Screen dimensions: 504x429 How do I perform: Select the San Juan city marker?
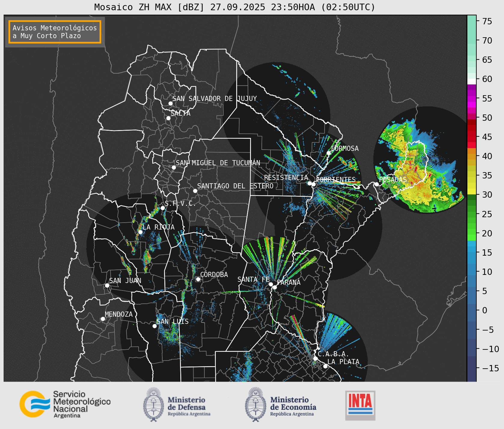coord(107,285)
